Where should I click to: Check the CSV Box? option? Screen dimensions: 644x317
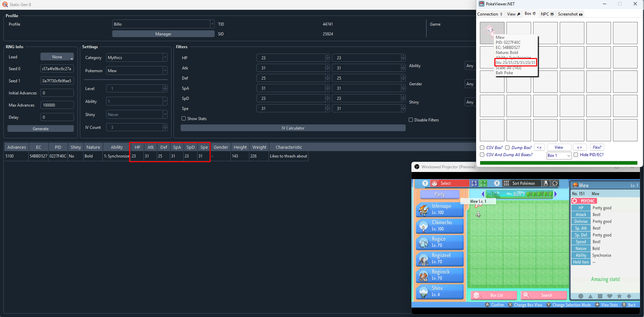482,147
